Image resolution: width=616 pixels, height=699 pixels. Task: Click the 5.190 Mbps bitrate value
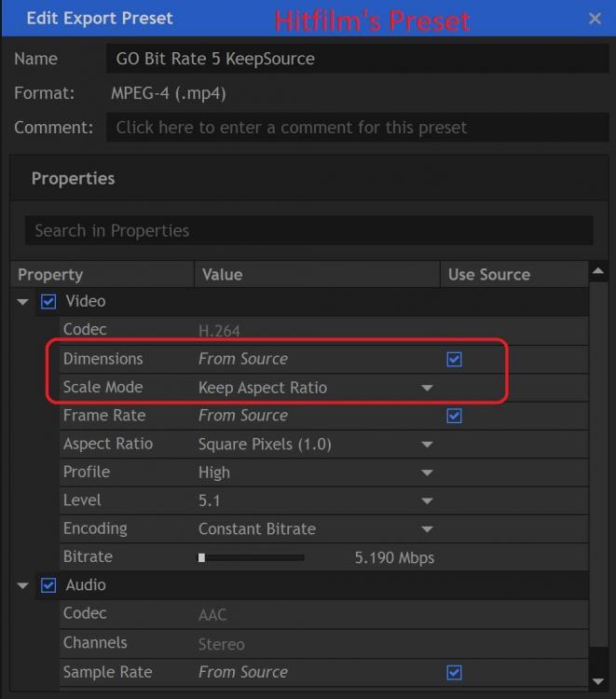[x=394, y=557]
